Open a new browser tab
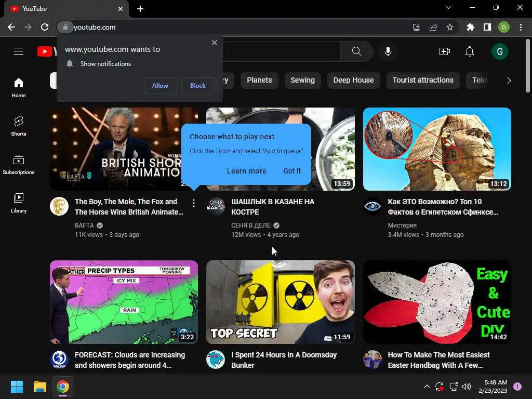Viewport: 532px width, 399px height. [140, 9]
